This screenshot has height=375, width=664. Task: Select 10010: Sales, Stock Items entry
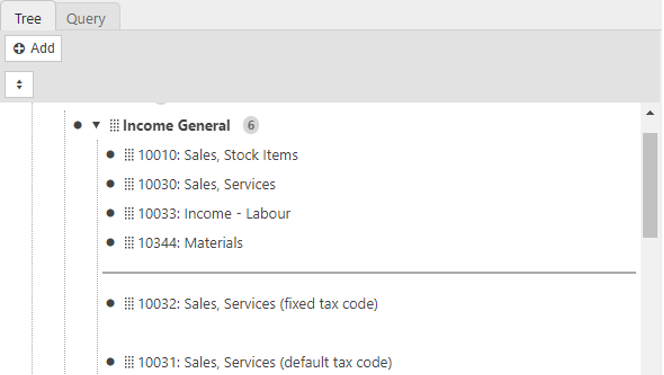[218, 155]
